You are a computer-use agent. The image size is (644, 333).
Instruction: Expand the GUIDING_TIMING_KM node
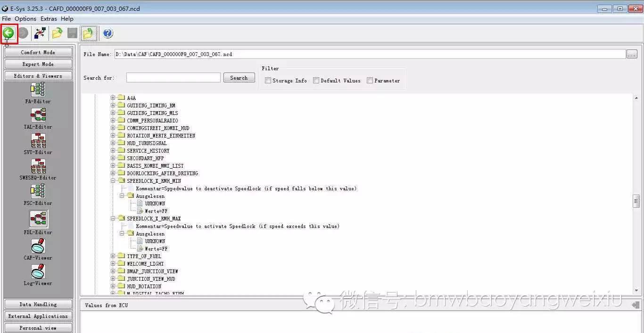(113, 106)
